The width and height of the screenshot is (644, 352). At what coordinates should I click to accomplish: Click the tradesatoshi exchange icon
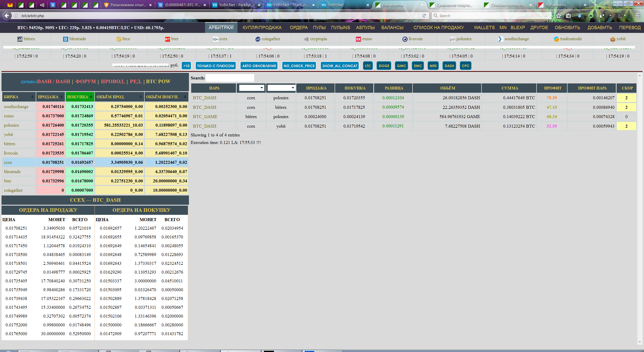(x=556, y=39)
